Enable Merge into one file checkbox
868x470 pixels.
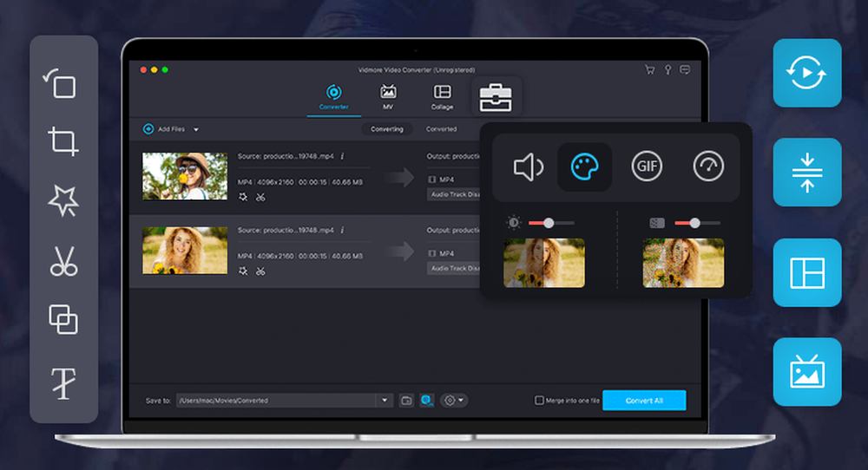[539, 401]
